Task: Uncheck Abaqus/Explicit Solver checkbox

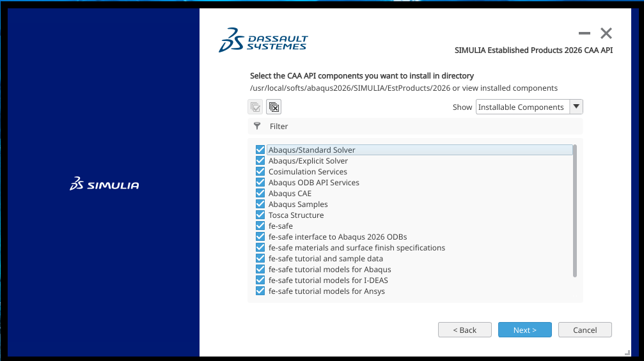Action: click(x=260, y=160)
